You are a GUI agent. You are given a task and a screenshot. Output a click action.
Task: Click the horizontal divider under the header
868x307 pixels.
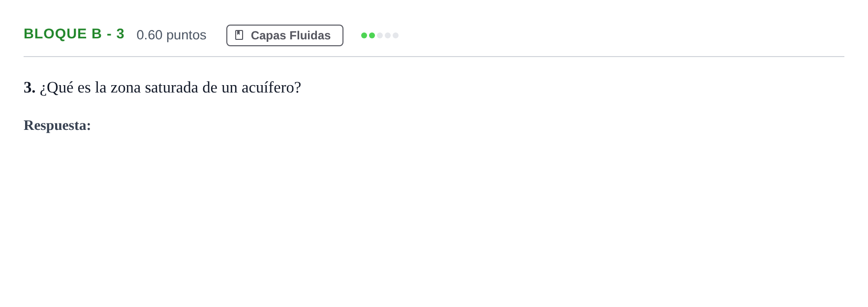tap(434, 57)
